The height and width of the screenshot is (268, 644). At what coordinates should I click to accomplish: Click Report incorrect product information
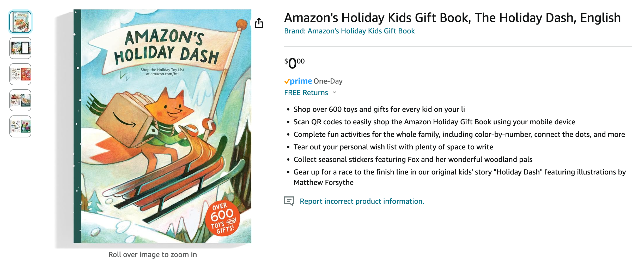(362, 201)
